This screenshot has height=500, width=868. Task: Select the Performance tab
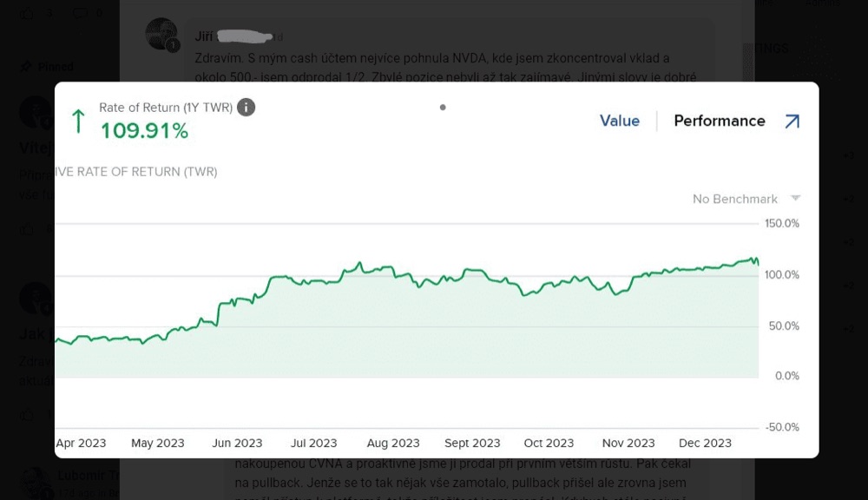pyautogui.click(x=719, y=121)
